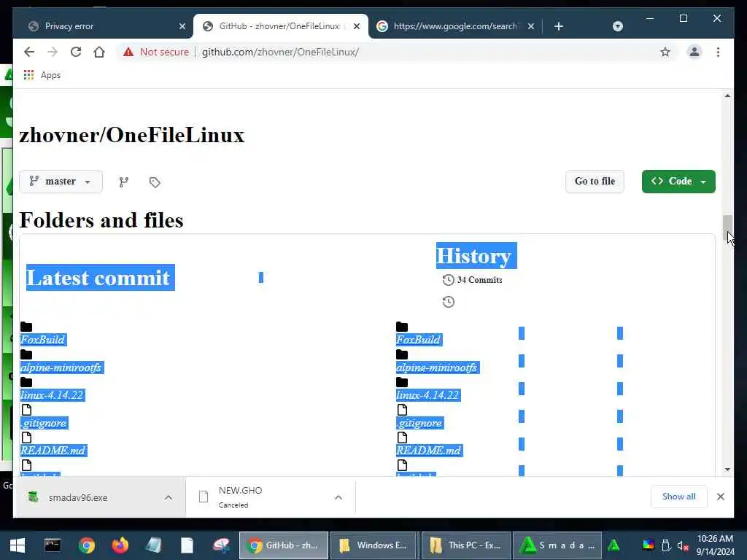Open Chrome pinned in taskbar

tap(87, 545)
